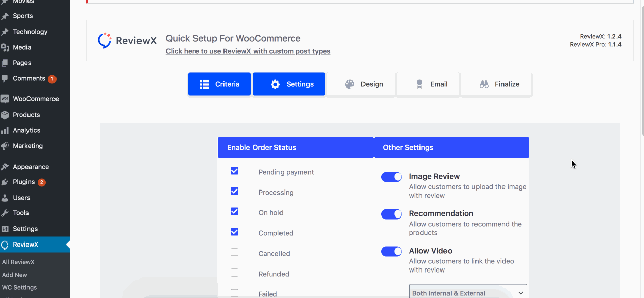644x298 pixels.
Task: Click the Pages icon in sidebar
Action: 5,63
